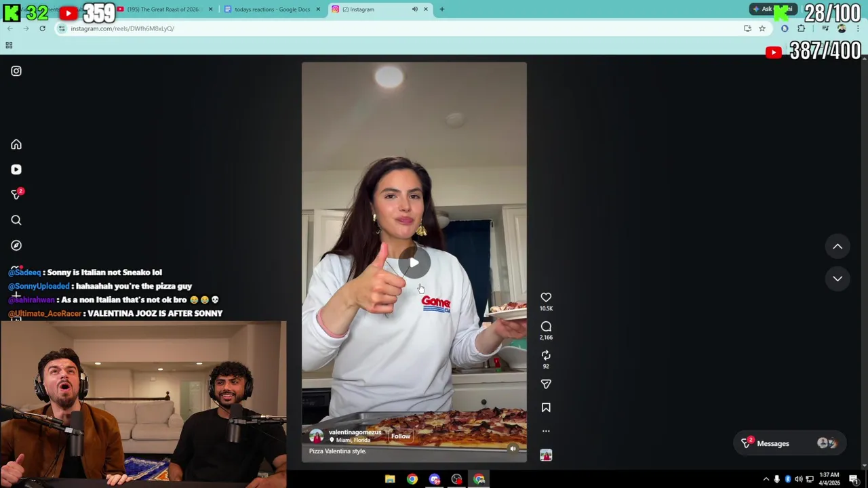Viewport: 868px width, 488px height.
Task: Open Chrome from the taskbar
Action: [x=412, y=479]
